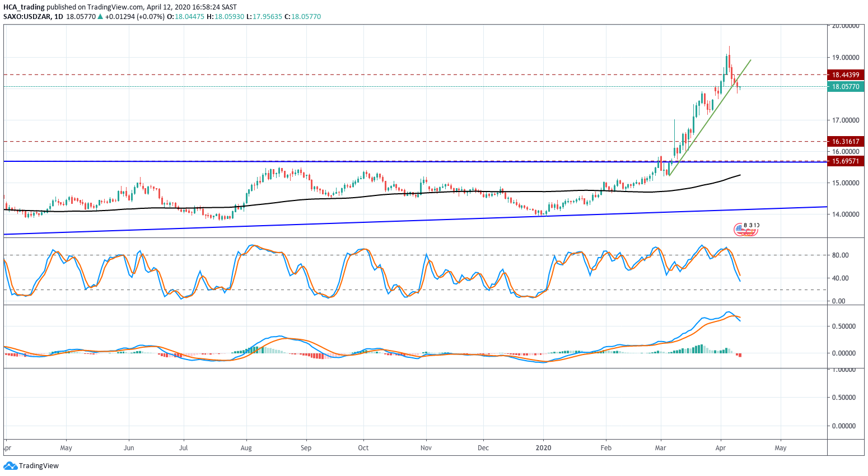
Task: Click the Dec label on time axis
Action: (x=483, y=448)
